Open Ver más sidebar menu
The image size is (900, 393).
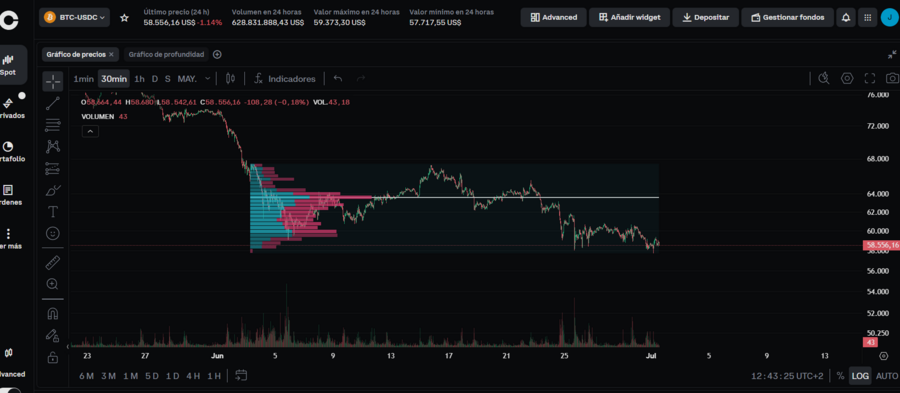[9, 238]
